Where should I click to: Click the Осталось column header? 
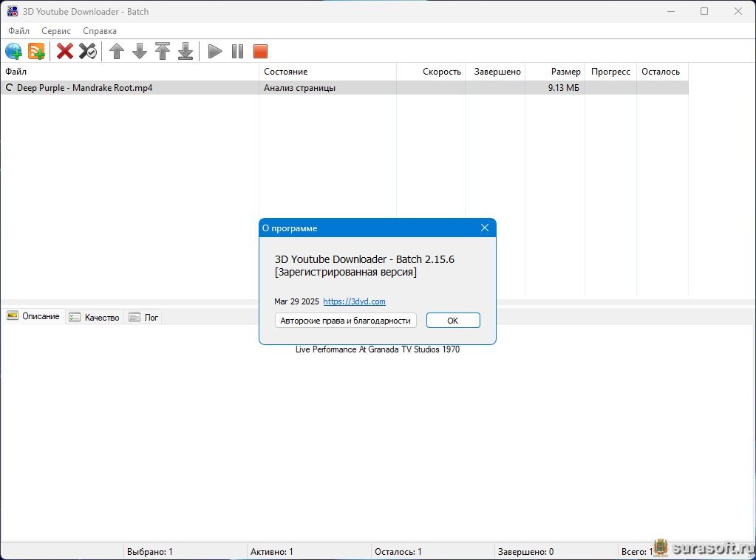[662, 72]
